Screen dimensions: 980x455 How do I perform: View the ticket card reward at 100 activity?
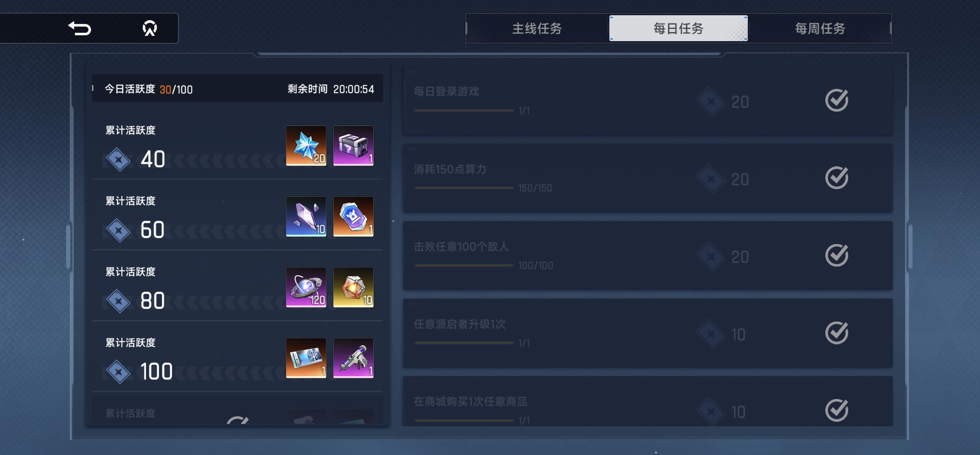306,358
